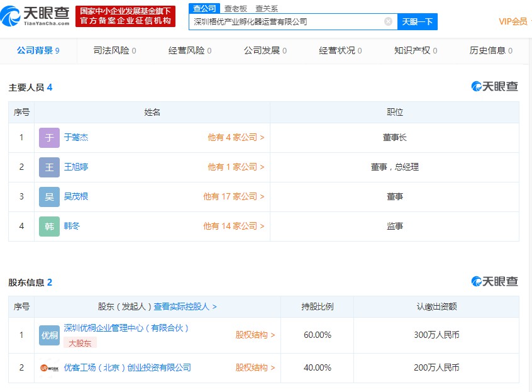Open 吴茂根's profile link

[x=76, y=196]
